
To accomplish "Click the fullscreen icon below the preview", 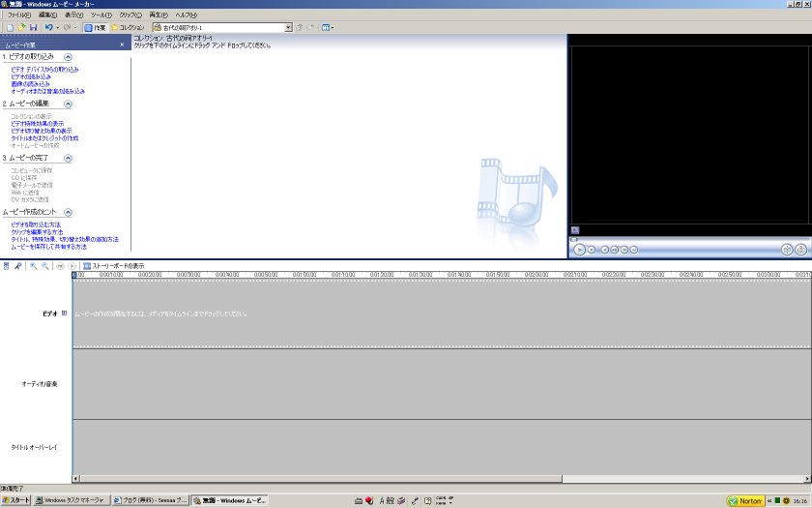I will [x=575, y=230].
